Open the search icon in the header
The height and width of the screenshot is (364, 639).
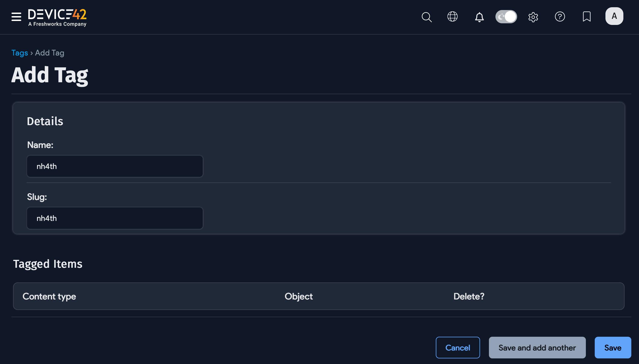tap(427, 17)
